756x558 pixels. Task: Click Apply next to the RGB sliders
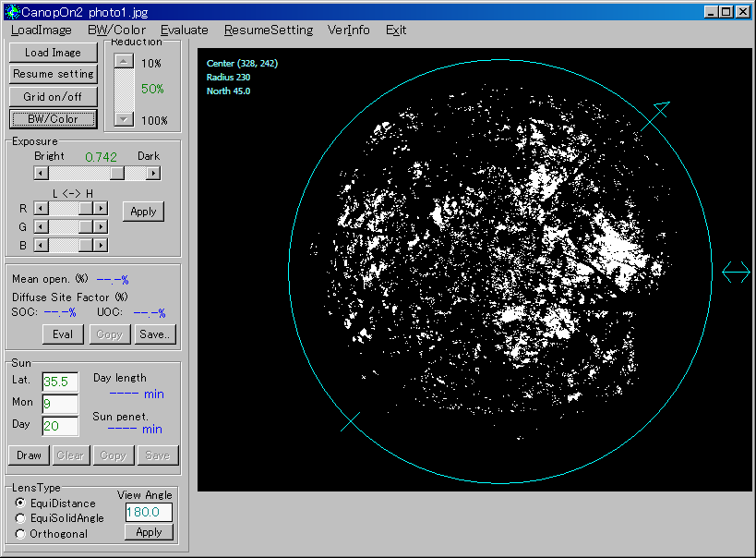tap(143, 212)
